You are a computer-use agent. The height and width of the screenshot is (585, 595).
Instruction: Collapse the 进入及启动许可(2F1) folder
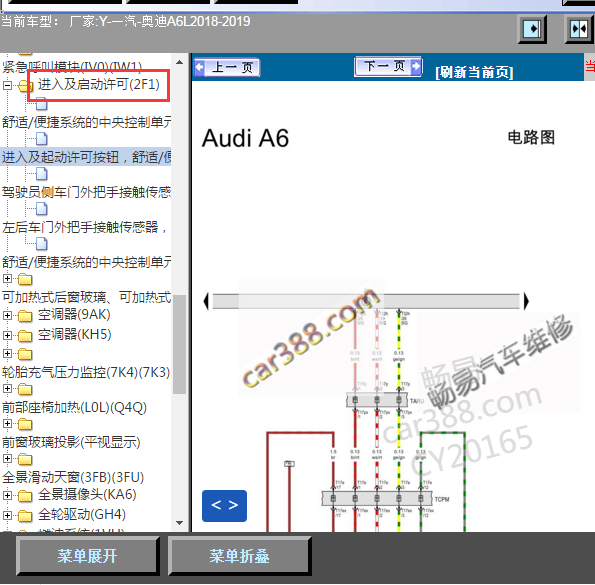click(x=7, y=85)
